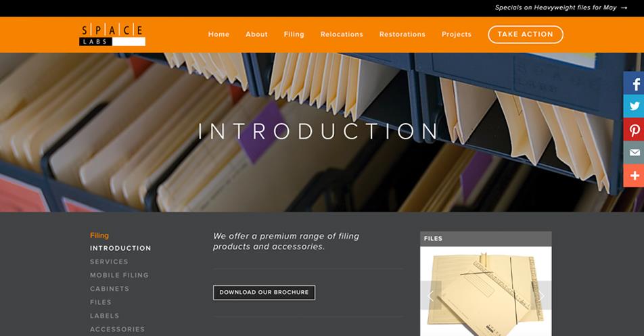This screenshot has width=644, height=336.
Task: Click the Space Labs logo
Action: point(112,35)
